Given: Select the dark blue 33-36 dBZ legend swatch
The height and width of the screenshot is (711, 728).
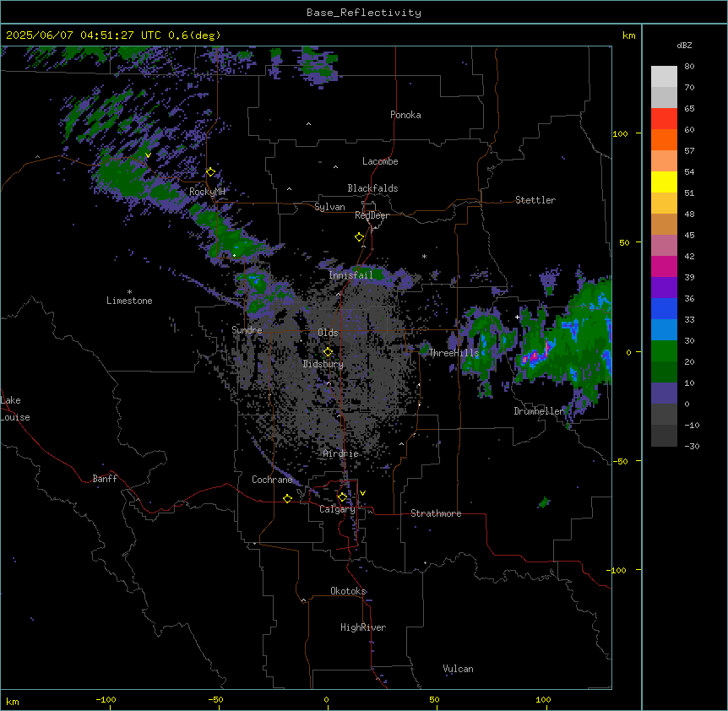Looking at the screenshot, I should pos(664,308).
